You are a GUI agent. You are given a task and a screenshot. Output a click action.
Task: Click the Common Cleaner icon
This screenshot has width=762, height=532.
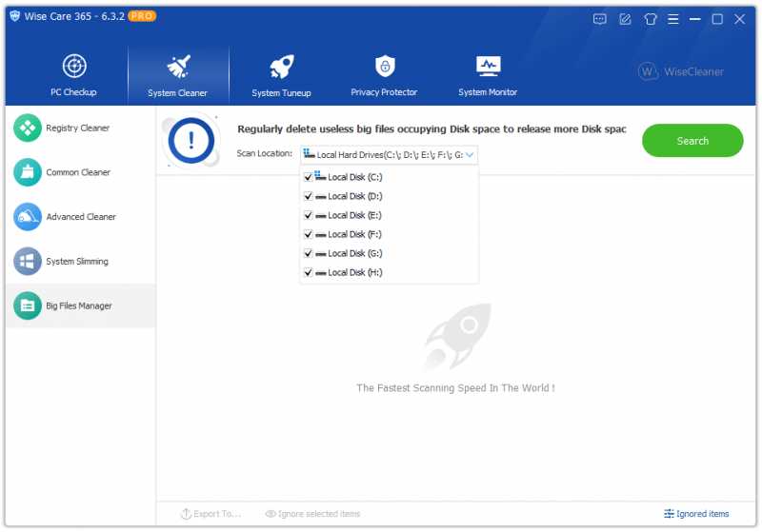coord(28,172)
